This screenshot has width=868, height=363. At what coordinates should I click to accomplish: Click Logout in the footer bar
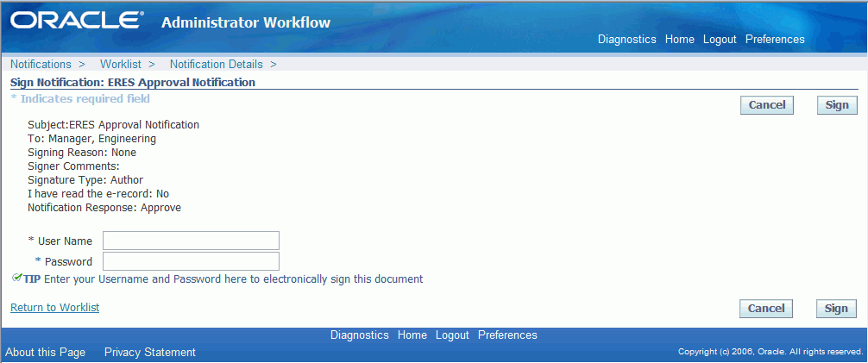click(x=452, y=335)
